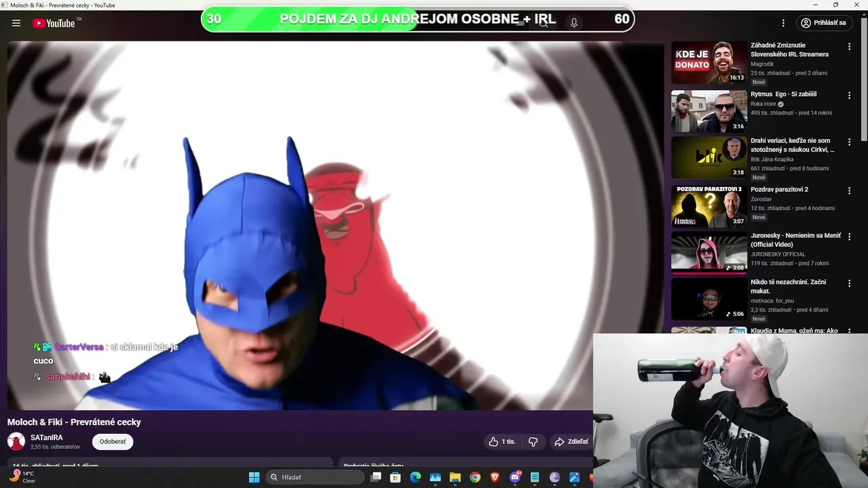The height and width of the screenshot is (488, 868).
Task: Open options for Pozdrav parazitovi 2 video
Action: [849, 191]
